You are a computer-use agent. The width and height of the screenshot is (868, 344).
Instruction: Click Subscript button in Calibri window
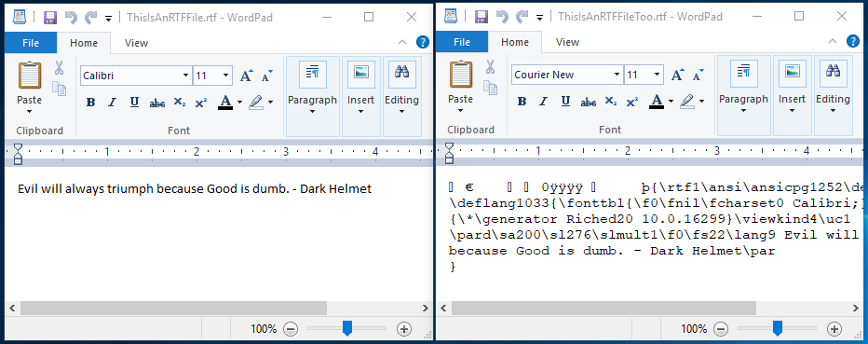coord(180,103)
